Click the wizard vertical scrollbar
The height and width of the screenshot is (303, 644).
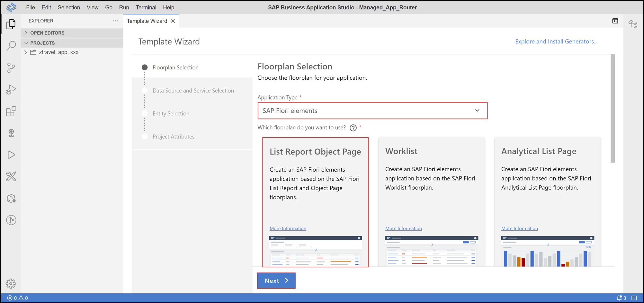613,108
